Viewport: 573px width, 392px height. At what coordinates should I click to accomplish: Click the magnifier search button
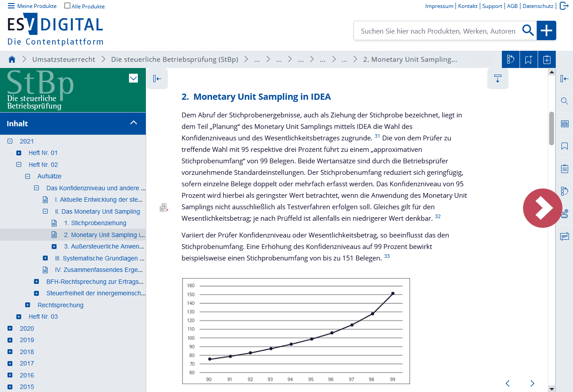(528, 30)
